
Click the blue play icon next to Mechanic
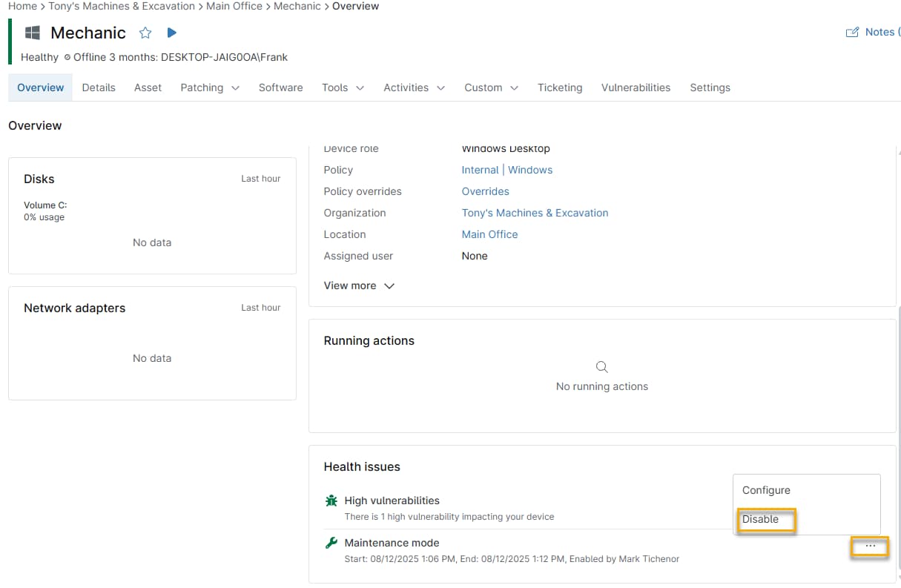click(x=172, y=33)
